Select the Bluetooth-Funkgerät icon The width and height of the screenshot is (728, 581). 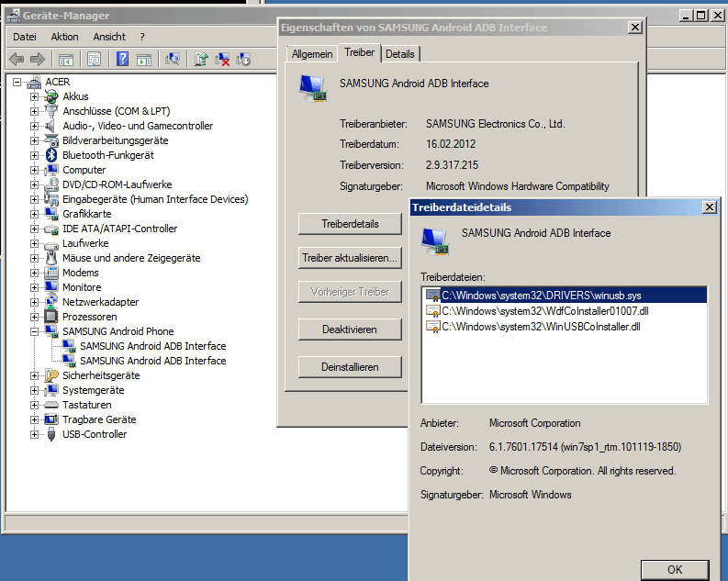(51, 155)
